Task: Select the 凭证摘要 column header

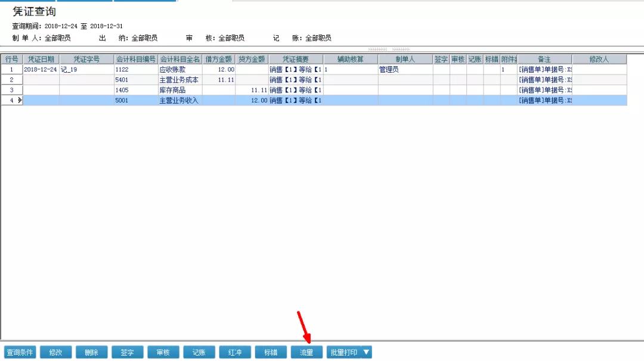Action: click(296, 60)
